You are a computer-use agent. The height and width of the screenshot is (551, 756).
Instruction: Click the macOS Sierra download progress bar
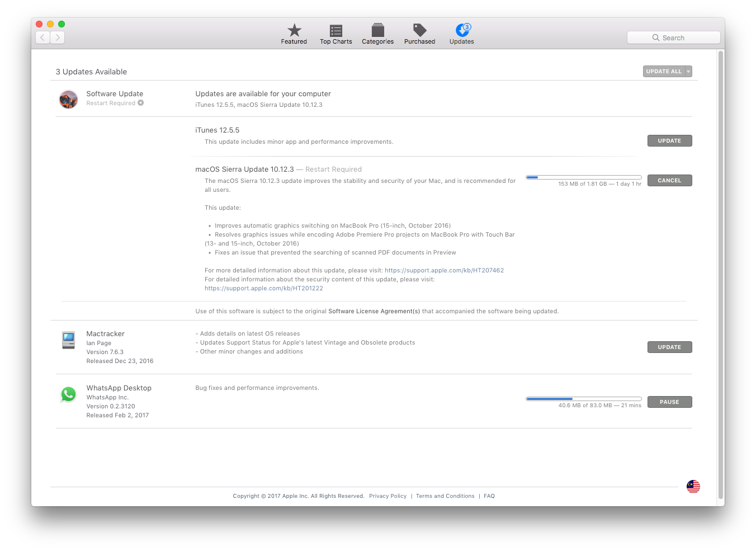point(584,177)
